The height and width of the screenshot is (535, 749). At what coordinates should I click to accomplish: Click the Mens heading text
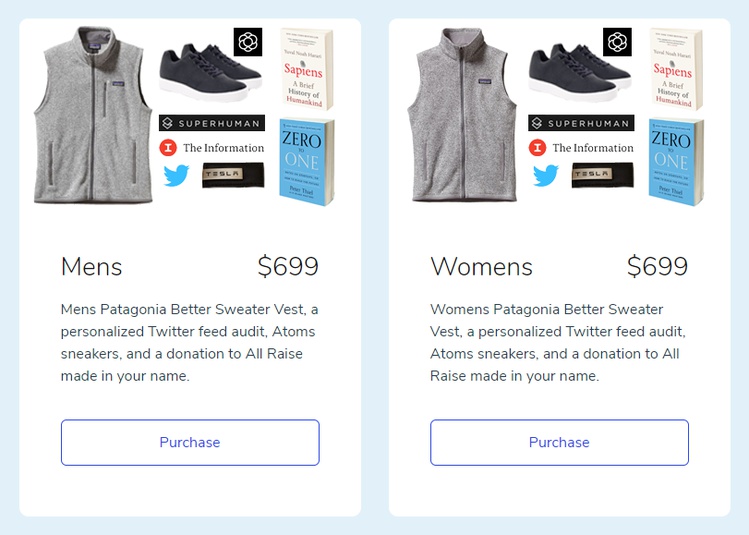click(x=92, y=266)
